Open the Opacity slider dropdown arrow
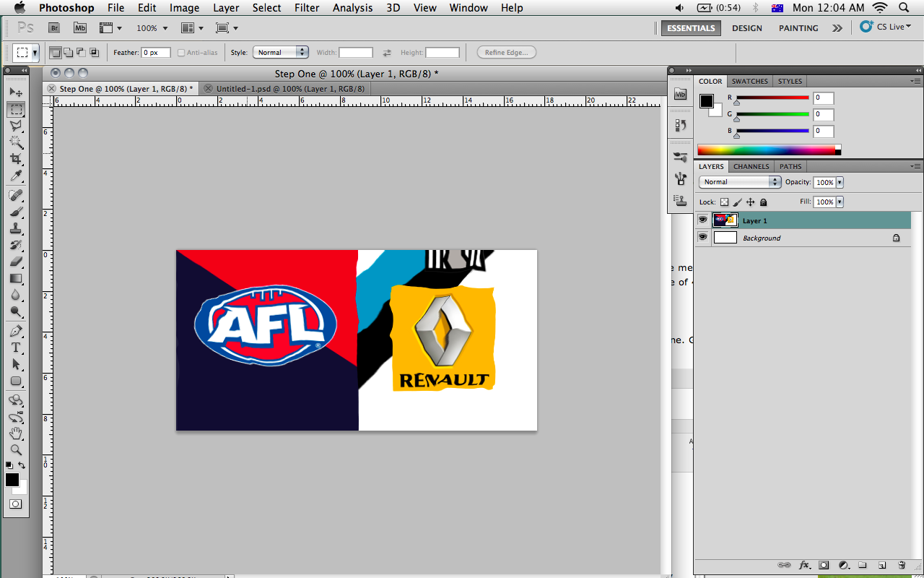This screenshot has width=924, height=578. pos(839,183)
